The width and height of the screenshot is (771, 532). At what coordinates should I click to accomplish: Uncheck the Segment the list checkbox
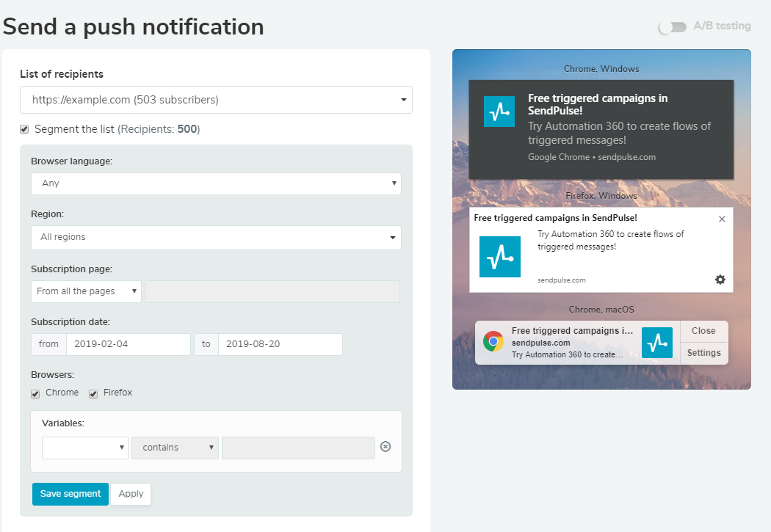pyautogui.click(x=24, y=129)
